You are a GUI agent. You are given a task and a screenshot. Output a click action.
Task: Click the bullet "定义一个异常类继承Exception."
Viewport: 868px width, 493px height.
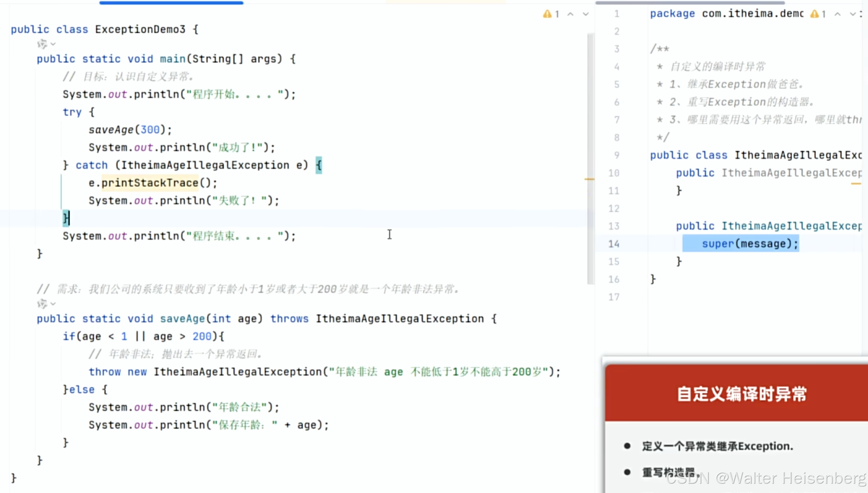(717, 446)
